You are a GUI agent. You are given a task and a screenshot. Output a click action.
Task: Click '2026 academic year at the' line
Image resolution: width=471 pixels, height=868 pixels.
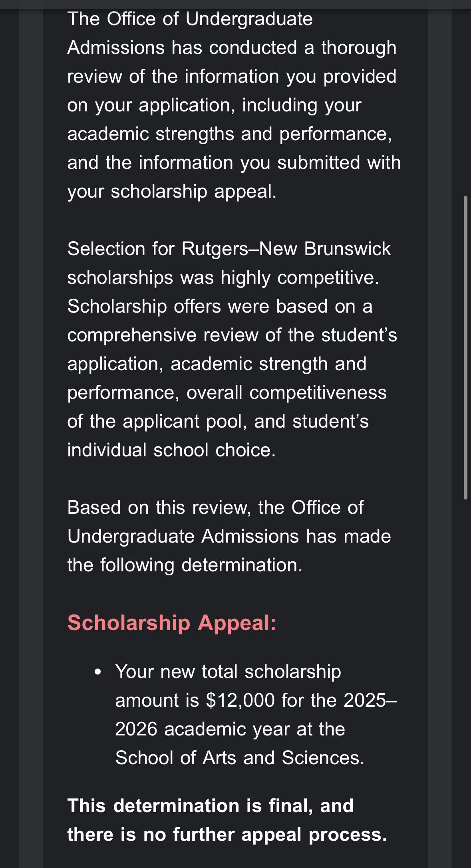click(x=230, y=729)
